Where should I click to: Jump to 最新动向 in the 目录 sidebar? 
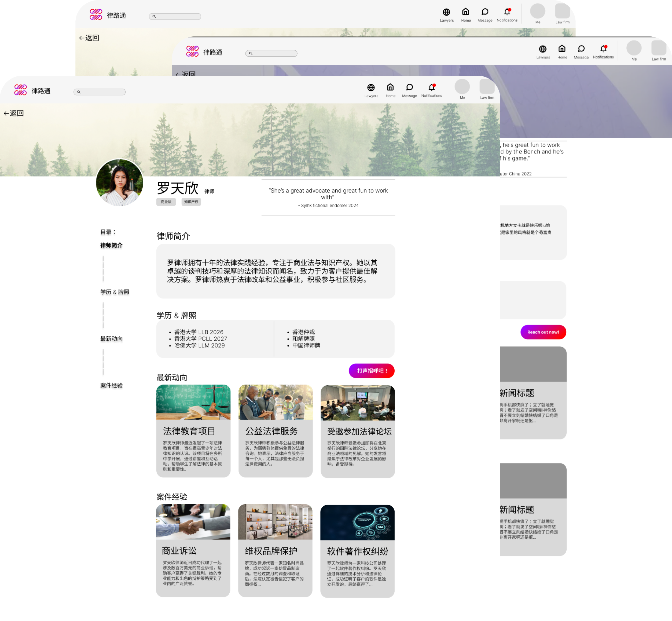pyautogui.click(x=111, y=339)
